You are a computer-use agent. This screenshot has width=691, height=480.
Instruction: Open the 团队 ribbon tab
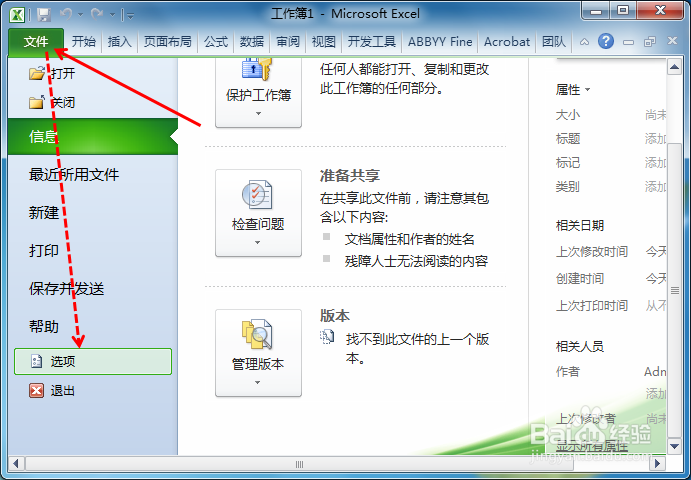point(554,42)
